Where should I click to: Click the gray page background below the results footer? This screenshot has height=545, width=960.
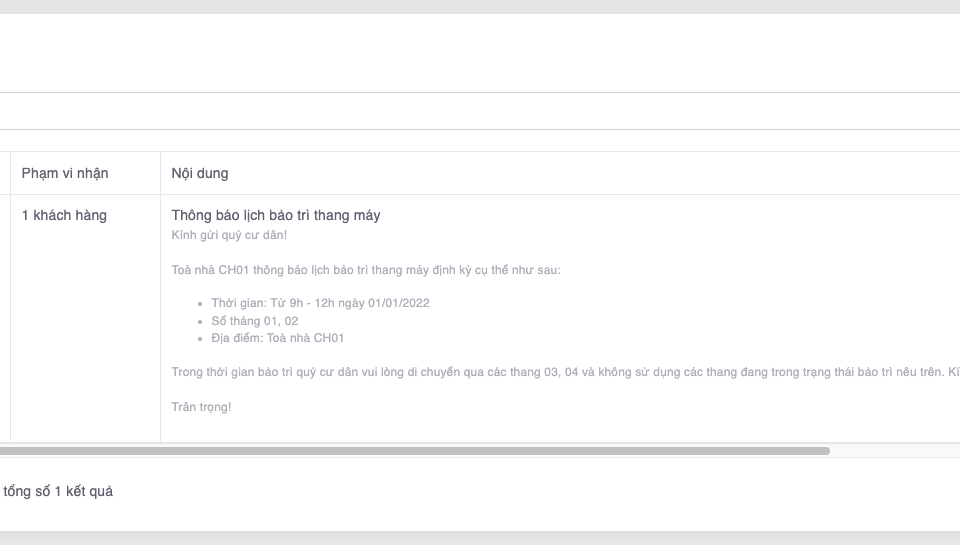480,537
